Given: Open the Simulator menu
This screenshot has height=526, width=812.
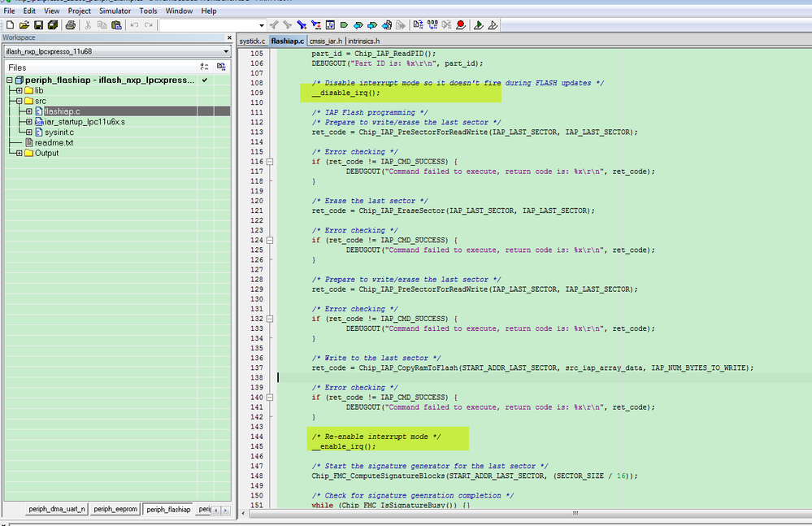Looking at the screenshot, I should click(x=115, y=11).
